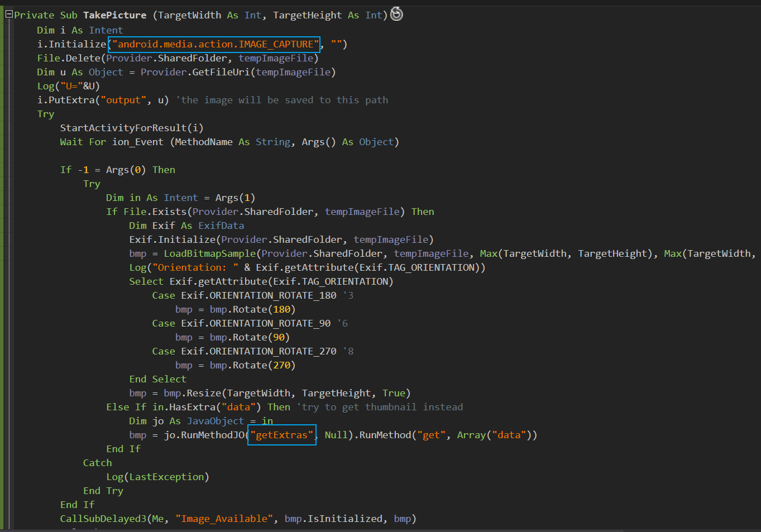Collapse the TakePicture sub code block
The image size is (761, 532).
coord(8,15)
